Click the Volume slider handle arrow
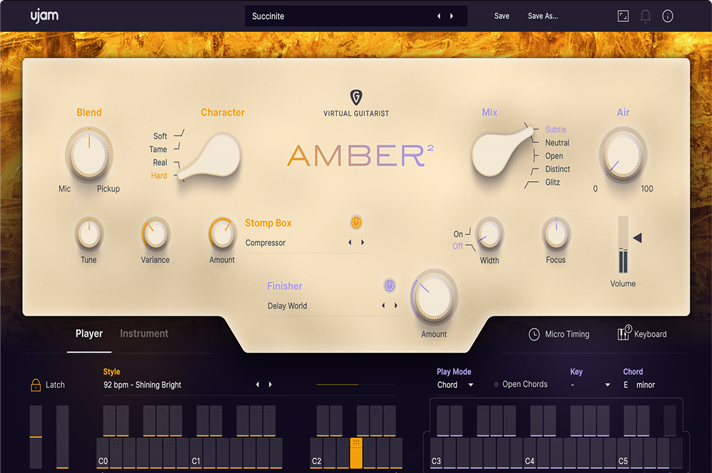The image size is (712, 473). click(638, 238)
